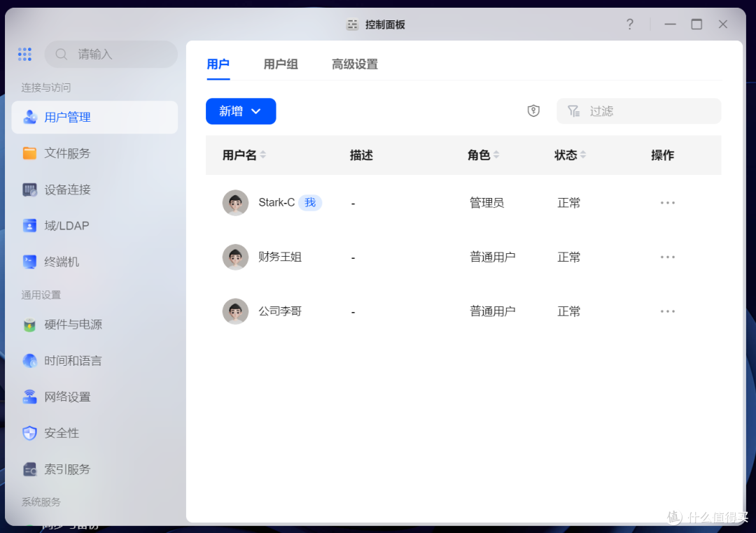Viewport: 756px width, 533px height.
Task: Click the 文件服务 folder icon
Action: [30, 153]
